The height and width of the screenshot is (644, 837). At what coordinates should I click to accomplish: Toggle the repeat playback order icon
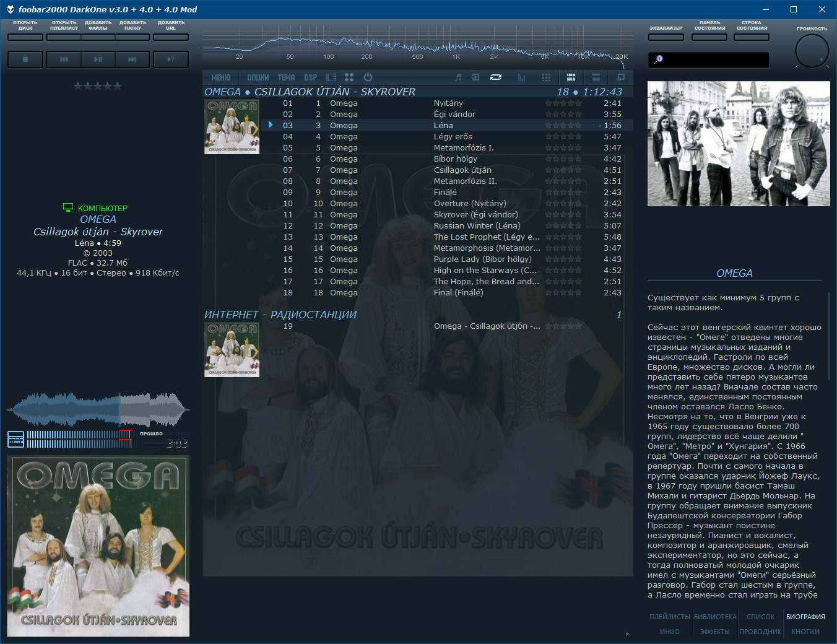click(x=496, y=77)
